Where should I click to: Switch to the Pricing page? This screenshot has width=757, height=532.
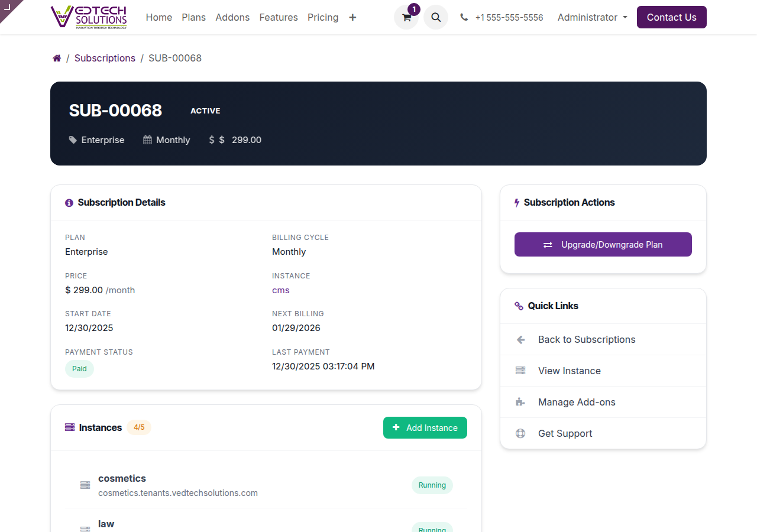click(323, 17)
